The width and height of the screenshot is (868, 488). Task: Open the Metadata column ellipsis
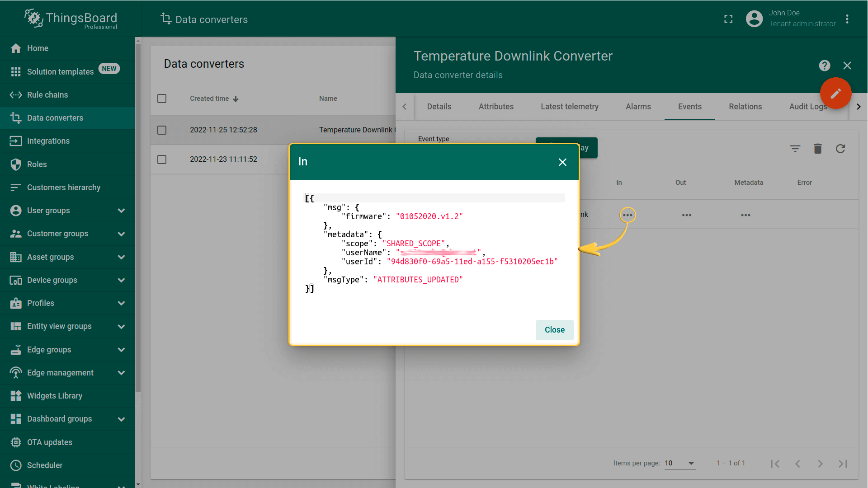coord(745,215)
